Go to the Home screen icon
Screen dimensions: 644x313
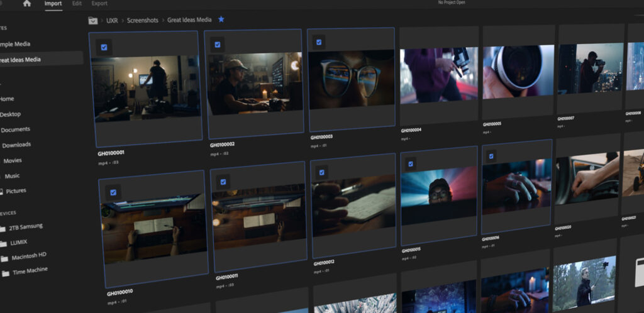[26, 3]
